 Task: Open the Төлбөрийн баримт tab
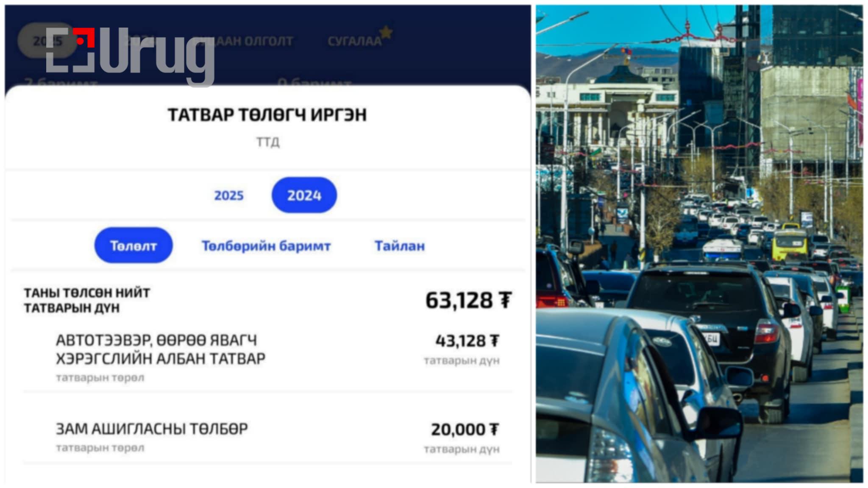(x=266, y=246)
